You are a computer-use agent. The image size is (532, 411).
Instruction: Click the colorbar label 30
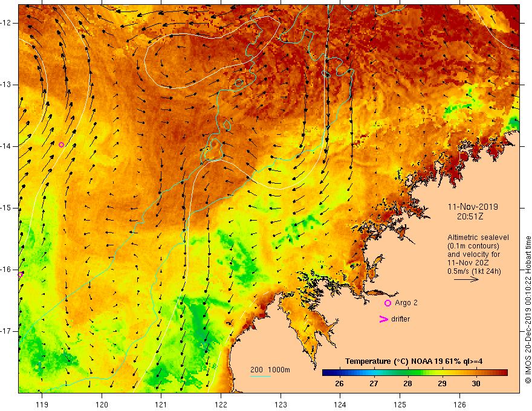point(476,384)
